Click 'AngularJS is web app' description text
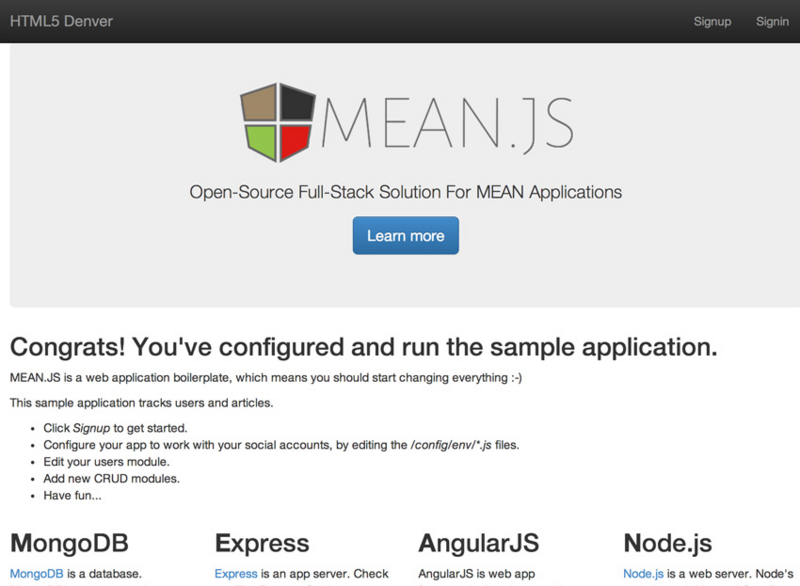This screenshot has height=586, width=800. point(477,574)
